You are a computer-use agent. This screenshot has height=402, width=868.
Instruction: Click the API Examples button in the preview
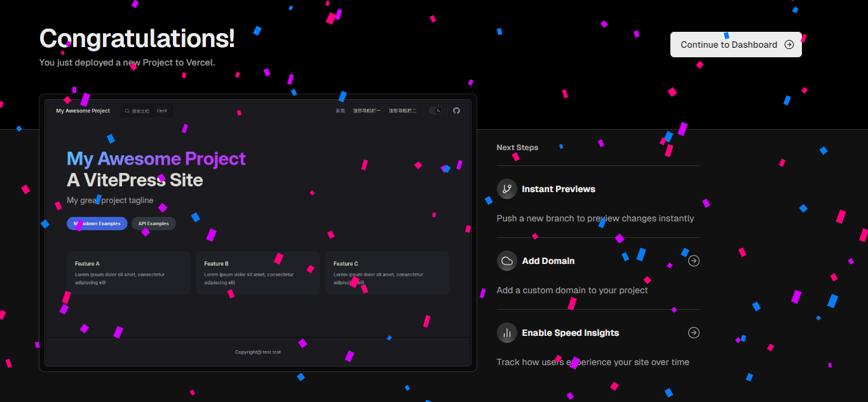[154, 223]
